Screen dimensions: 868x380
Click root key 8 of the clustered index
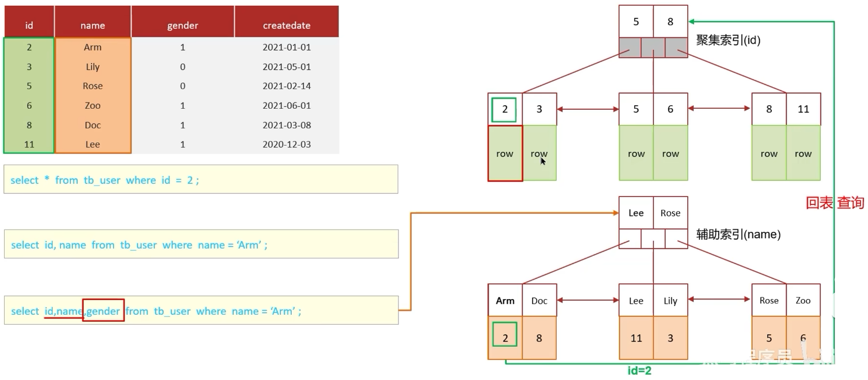pos(670,22)
